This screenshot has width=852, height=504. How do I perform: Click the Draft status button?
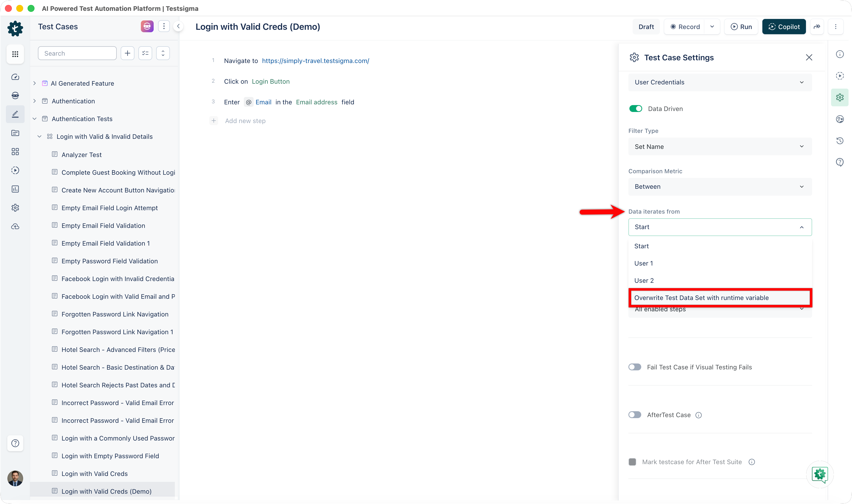coord(646,27)
